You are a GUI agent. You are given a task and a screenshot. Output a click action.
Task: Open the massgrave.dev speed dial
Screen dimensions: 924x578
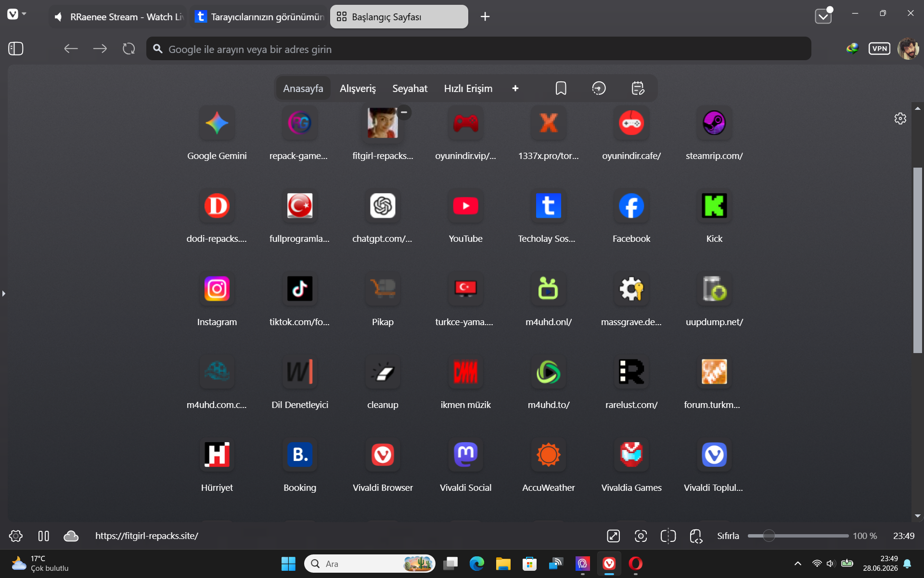click(631, 289)
